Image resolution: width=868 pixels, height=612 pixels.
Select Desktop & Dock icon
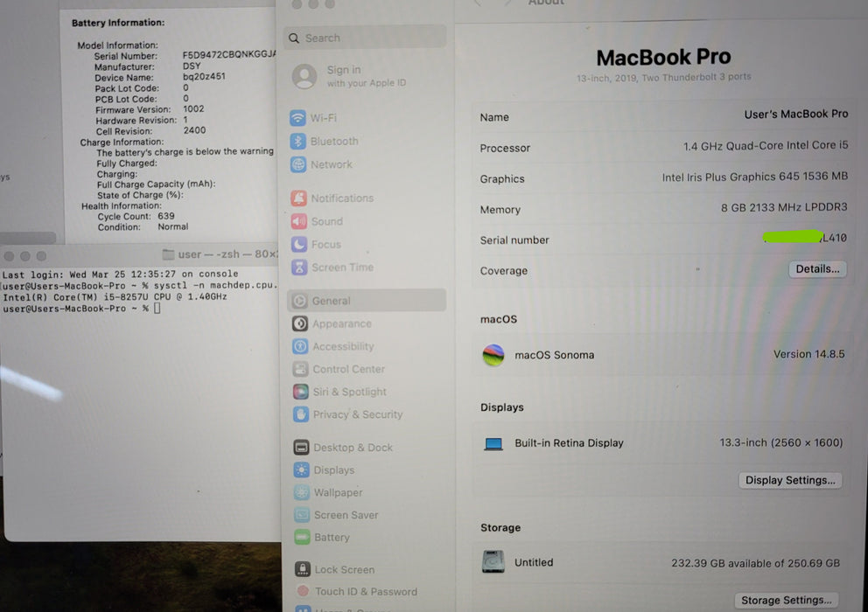[x=301, y=447]
